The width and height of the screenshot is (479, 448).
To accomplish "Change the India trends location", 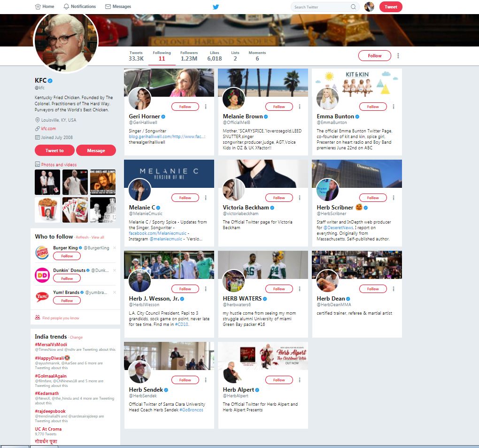I will click(76, 338).
